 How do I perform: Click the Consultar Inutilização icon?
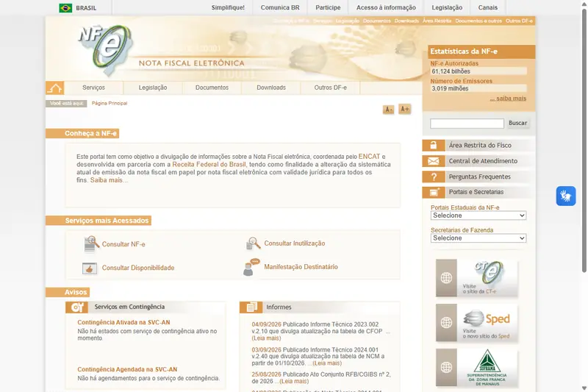[x=253, y=243]
